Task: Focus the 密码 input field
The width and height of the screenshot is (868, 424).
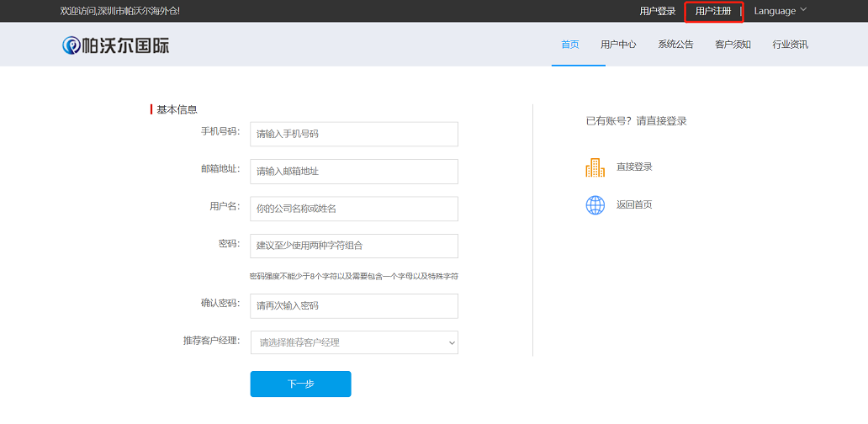Action: coord(354,246)
